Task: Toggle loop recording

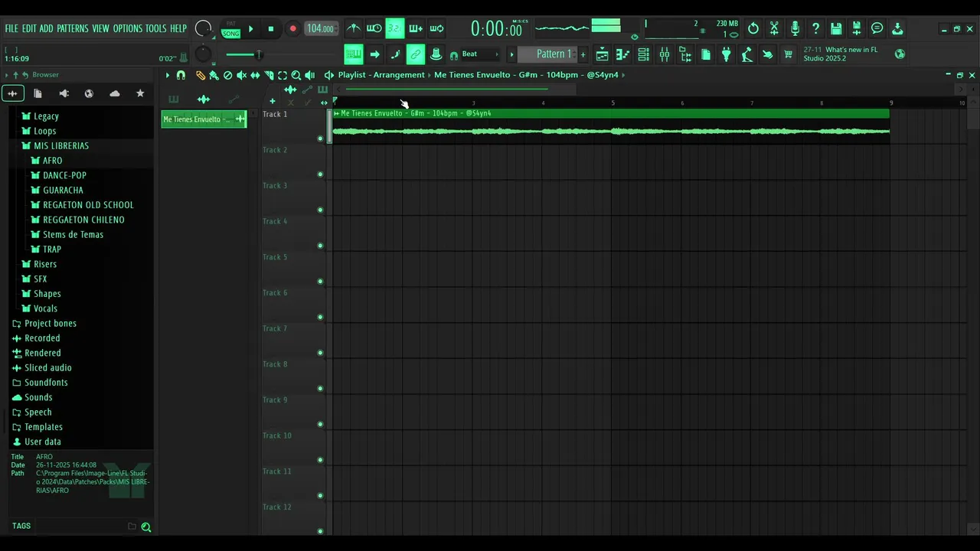Action: point(436,28)
